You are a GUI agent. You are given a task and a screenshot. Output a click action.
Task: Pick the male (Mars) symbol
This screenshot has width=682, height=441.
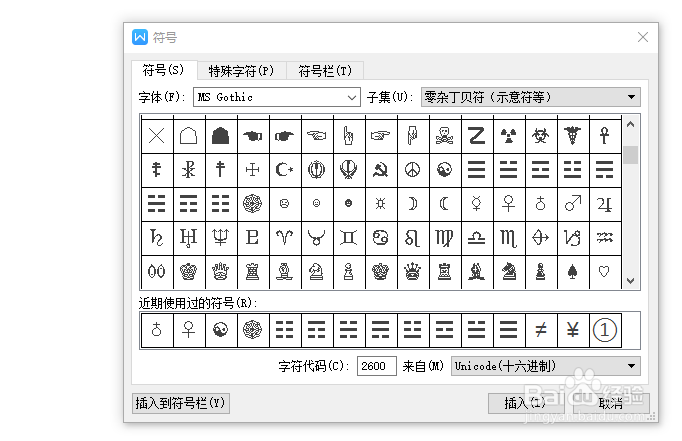pyautogui.click(x=572, y=204)
